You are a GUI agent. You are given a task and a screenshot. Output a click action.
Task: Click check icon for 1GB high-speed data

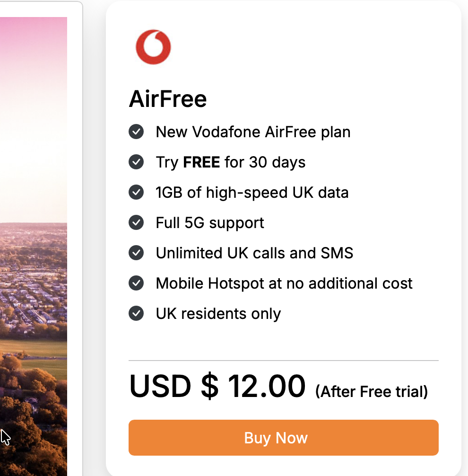[136, 193]
